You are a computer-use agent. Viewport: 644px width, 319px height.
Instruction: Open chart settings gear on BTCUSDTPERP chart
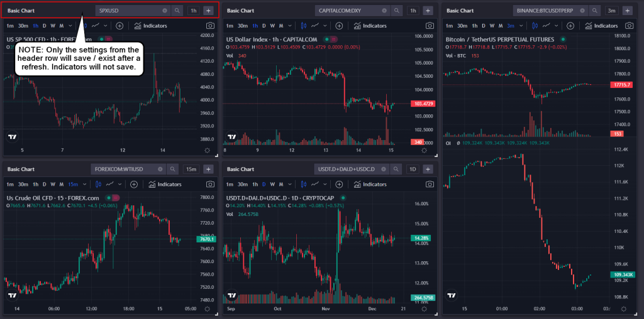click(x=625, y=309)
